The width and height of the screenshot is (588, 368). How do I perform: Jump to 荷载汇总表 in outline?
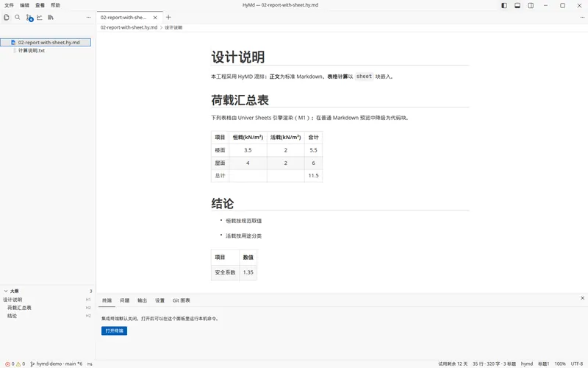pos(20,308)
